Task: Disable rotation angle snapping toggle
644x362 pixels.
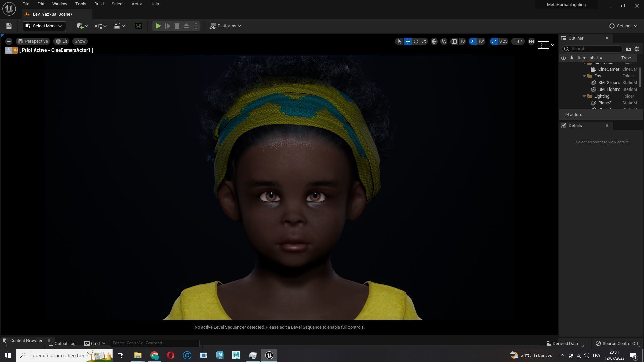Action: [x=473, y=41]
